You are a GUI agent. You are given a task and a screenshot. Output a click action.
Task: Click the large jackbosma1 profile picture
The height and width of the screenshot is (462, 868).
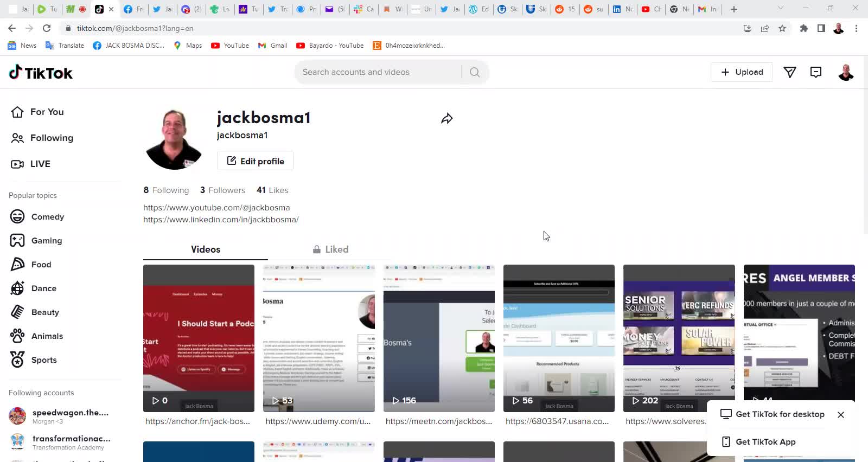pyautogui.click(x=174, y=139)
